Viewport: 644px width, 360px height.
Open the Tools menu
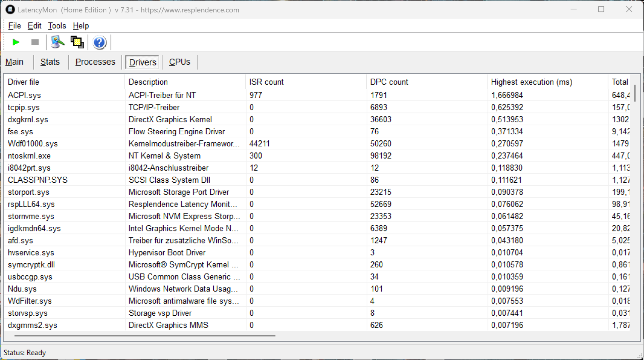click(57, 26)
